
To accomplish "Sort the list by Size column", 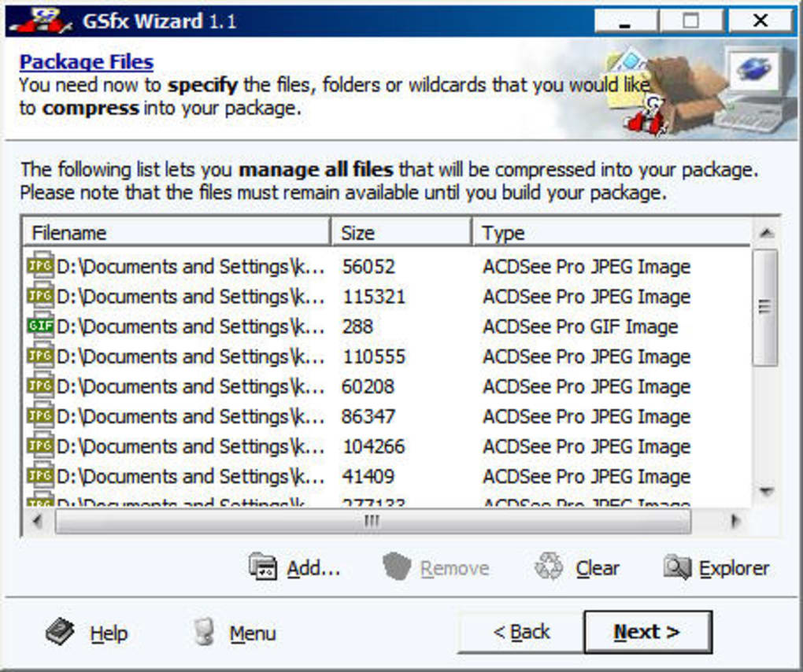I will (x=401, y=232).
